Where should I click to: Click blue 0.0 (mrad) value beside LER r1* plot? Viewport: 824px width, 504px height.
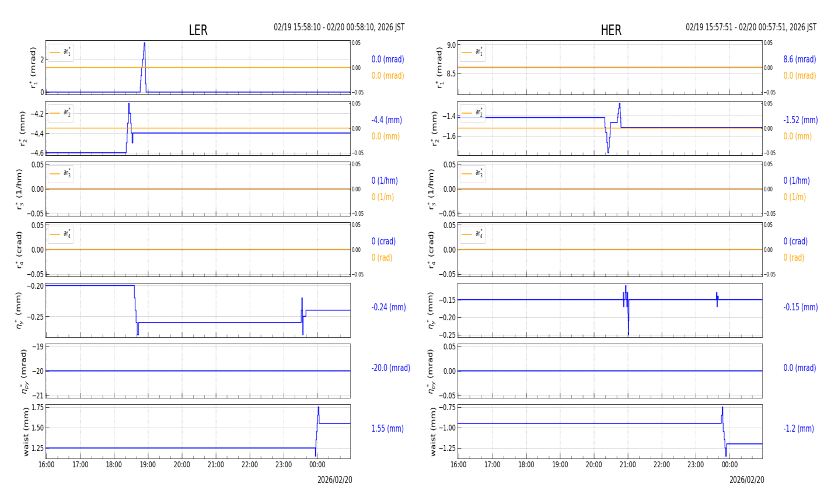coord(387,60)
